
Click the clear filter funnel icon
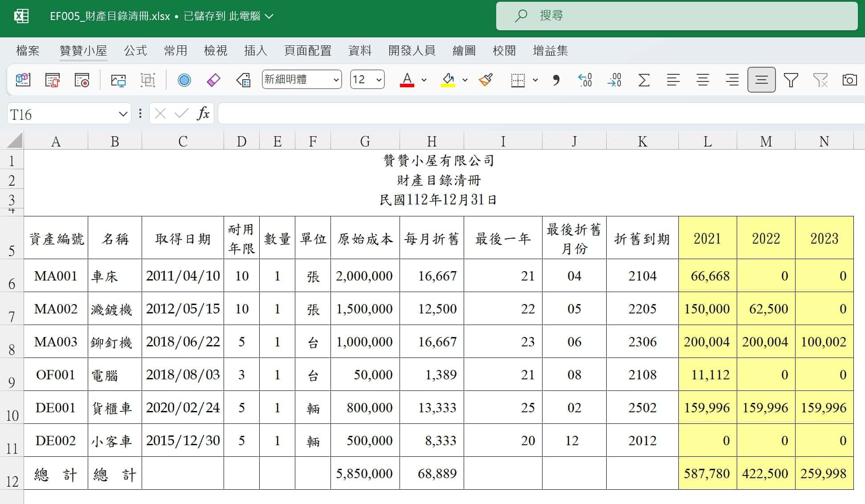coord(820,80)
